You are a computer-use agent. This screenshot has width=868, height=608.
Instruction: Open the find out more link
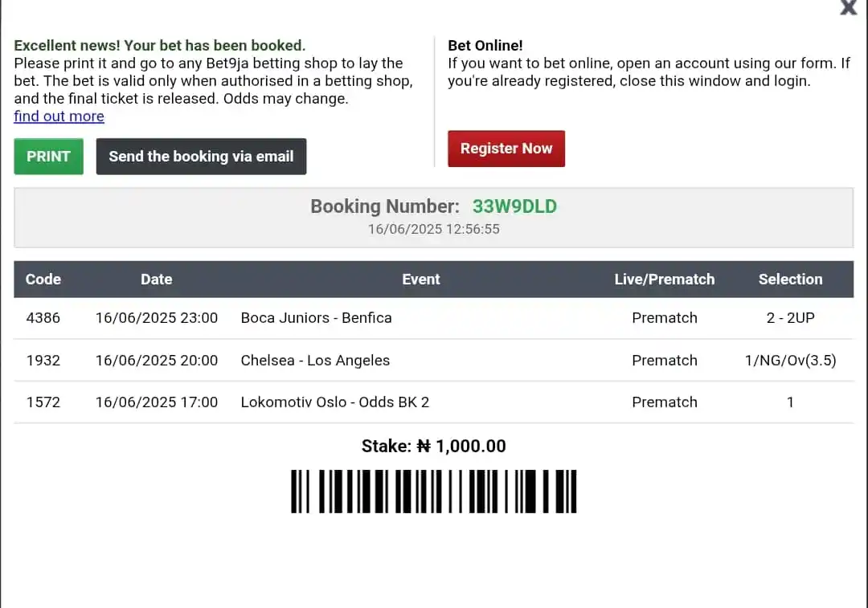59,116
